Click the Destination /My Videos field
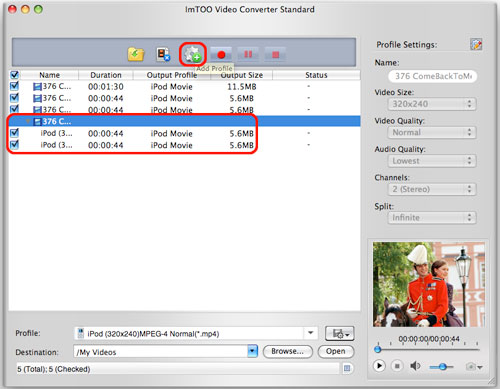This screenshot has height=389, width=500. pyautogui.click(x=161, y=351)
